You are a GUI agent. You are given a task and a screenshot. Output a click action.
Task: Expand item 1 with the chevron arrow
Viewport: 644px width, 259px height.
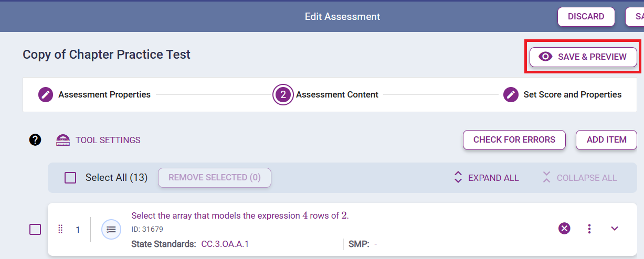coord(615,229)
